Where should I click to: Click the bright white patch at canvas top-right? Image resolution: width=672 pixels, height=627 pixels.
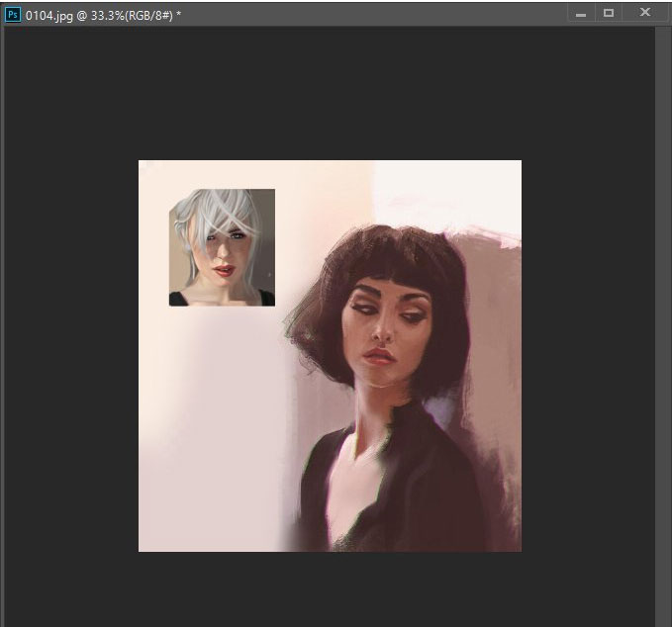[x=450, y=193]
